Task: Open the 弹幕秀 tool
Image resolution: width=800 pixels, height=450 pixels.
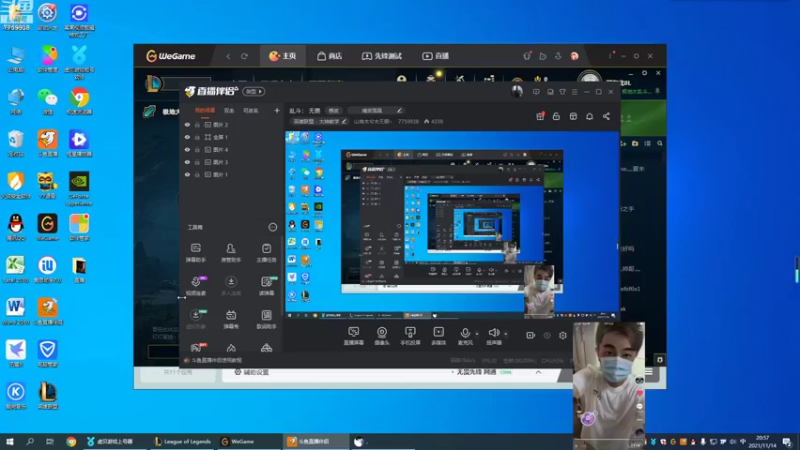Action: coord(231,319)
